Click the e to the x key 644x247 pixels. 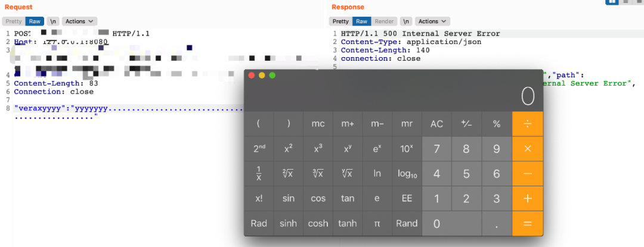[x=377, y=149]
